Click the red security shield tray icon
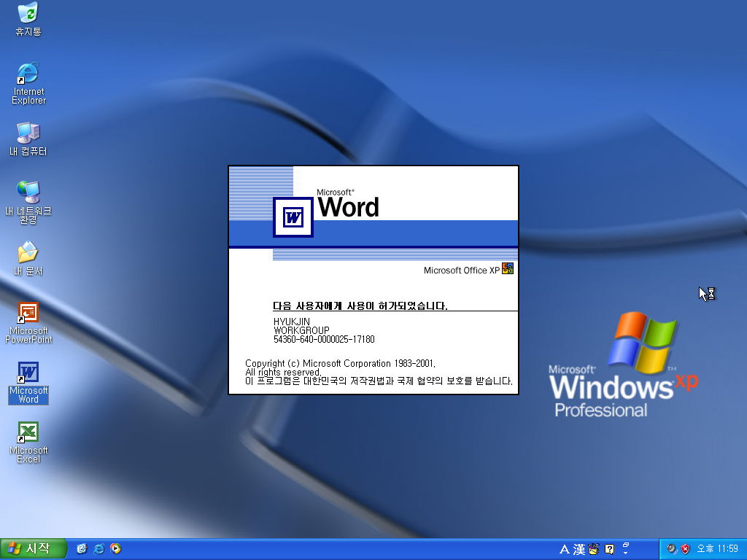Image resolution: width=747 pixels, height=560 pixels. (686, 549)
